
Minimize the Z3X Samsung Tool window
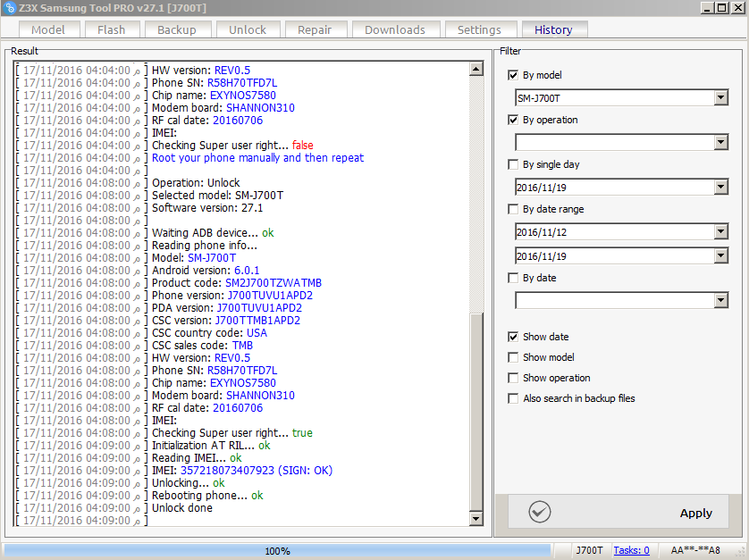coord(708,8)
